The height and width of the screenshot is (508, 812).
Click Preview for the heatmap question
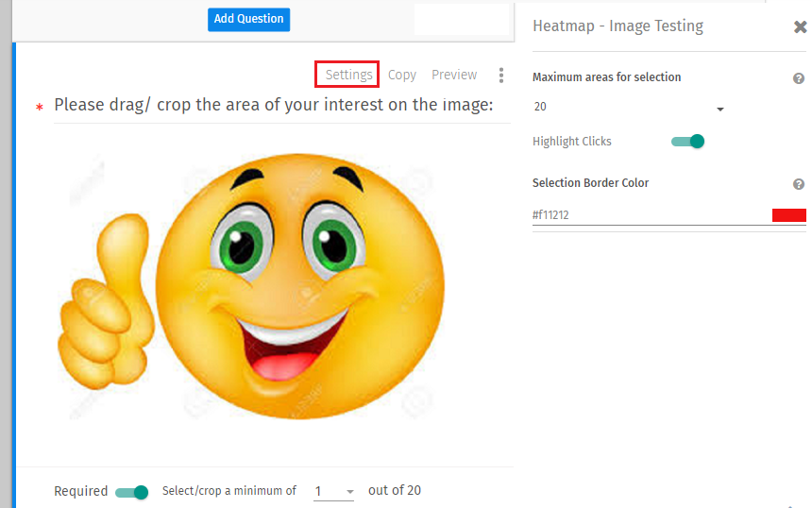pyautogui.click(x=454, y=75)
